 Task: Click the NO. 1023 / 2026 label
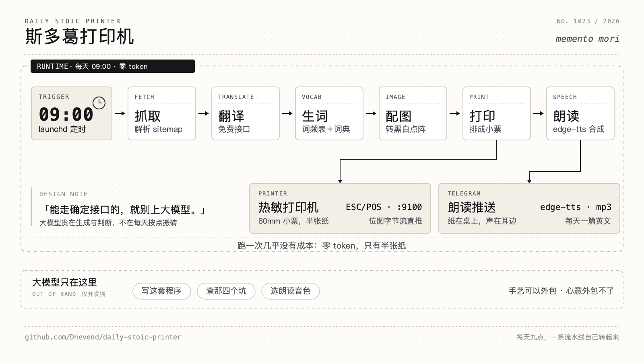[x=588, y=21]
